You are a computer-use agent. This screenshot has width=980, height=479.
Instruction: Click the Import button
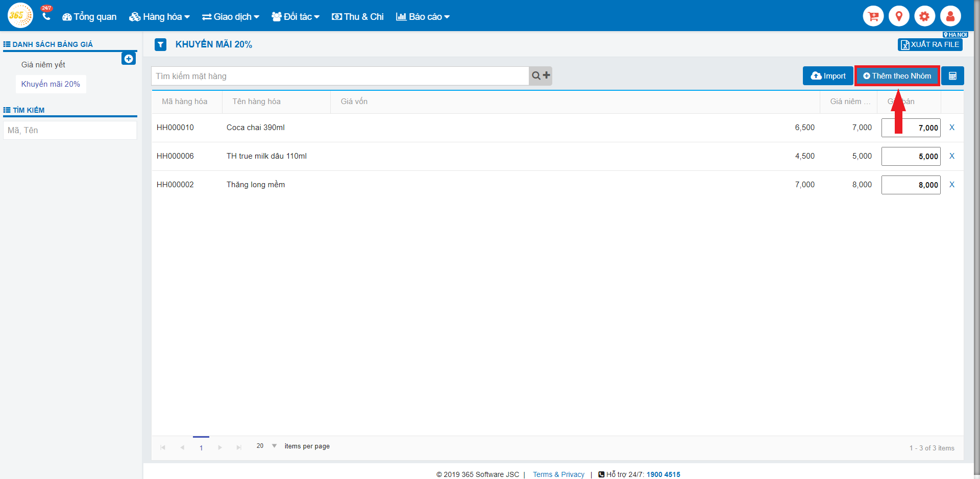828,76
